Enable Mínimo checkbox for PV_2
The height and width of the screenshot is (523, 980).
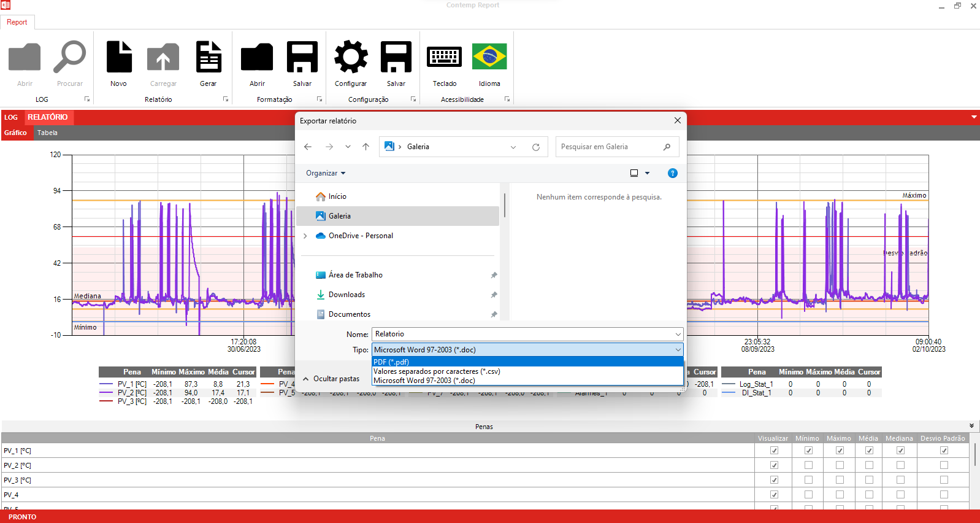coord(808,465)
